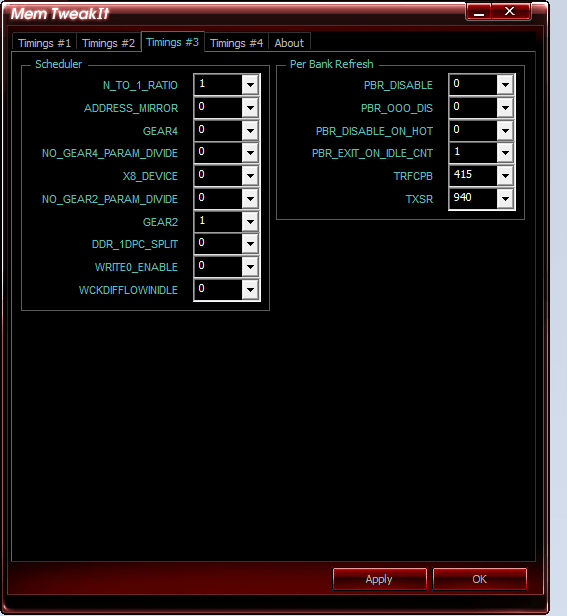The width and height of the screenshot is (567, 616).
Task: Open the ADDRESS_MIRROR dropdown arrow
Action: click(250, 108)
